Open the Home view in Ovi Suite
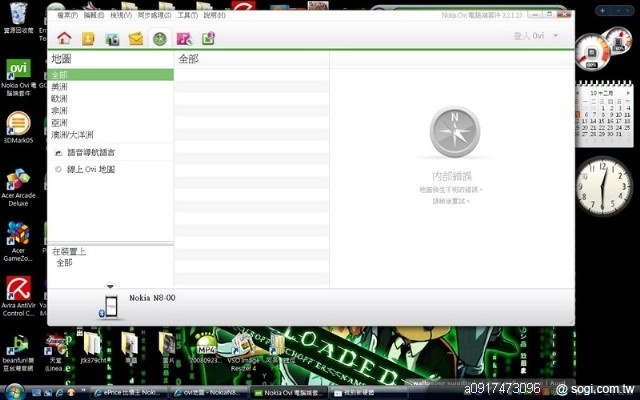640x400 pixels. pos(64,38)
